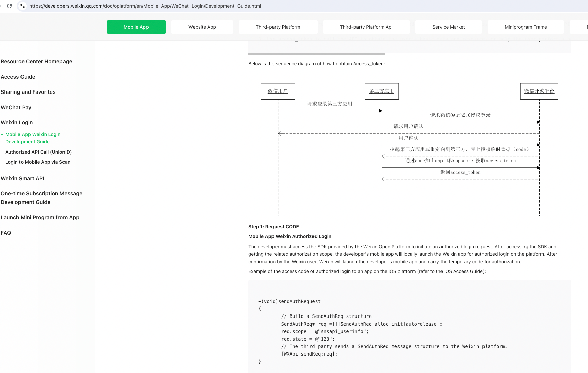Open Sharing and Favorites section
This screenshot has height=373, width=588.
click(28, 92)
